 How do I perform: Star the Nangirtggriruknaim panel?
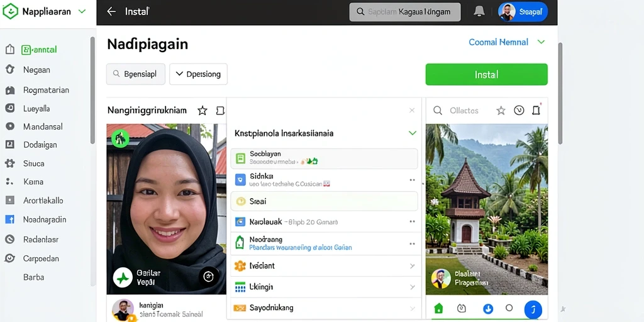tap(202, 111)
